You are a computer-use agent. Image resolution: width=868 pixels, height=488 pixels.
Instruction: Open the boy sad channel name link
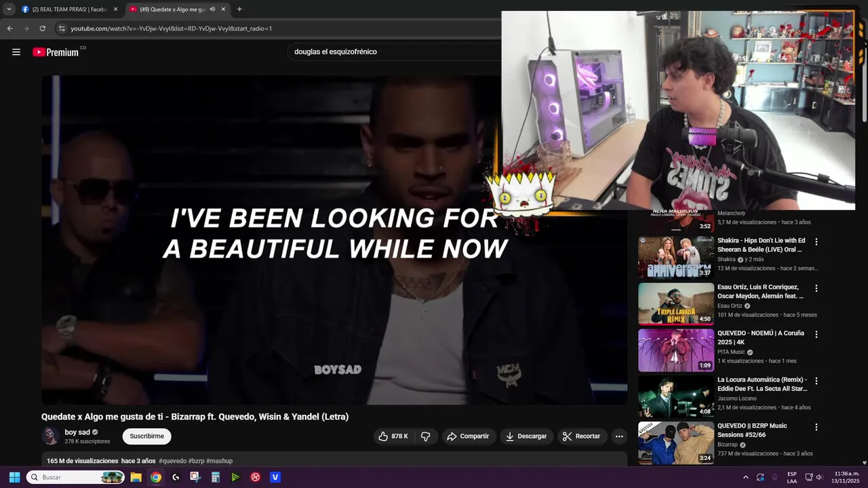click(x=77, y=432)
